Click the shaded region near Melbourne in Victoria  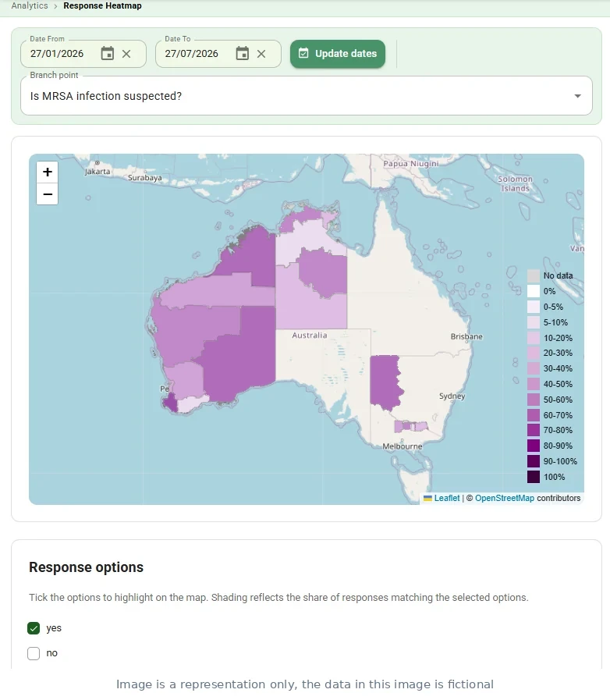click(410, 426)
